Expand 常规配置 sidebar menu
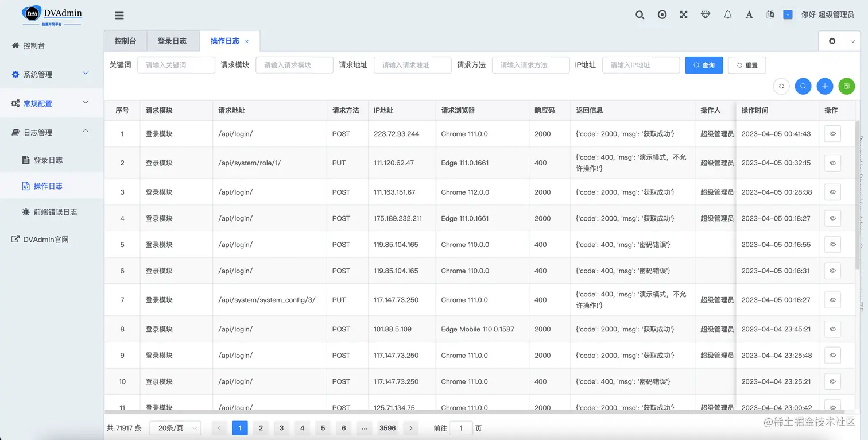 pyautogui.click(x=52, y=103)
